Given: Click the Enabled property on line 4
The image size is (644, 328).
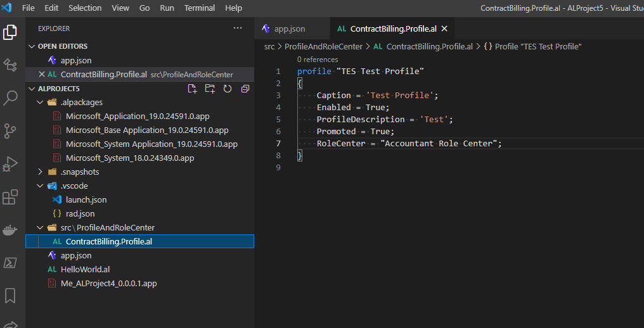Looking at the screenshot, I should 333,107.
